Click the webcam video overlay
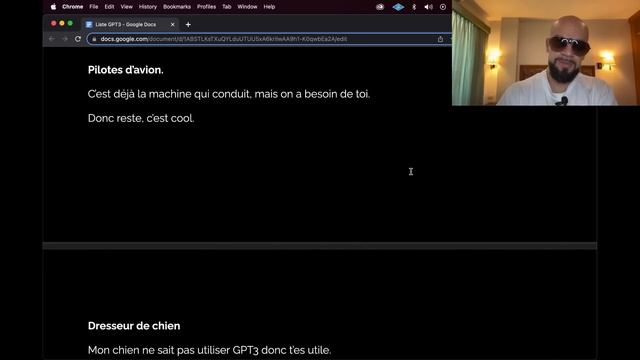The height and width of the screenshot is (360, 640). tap(546, 53)
